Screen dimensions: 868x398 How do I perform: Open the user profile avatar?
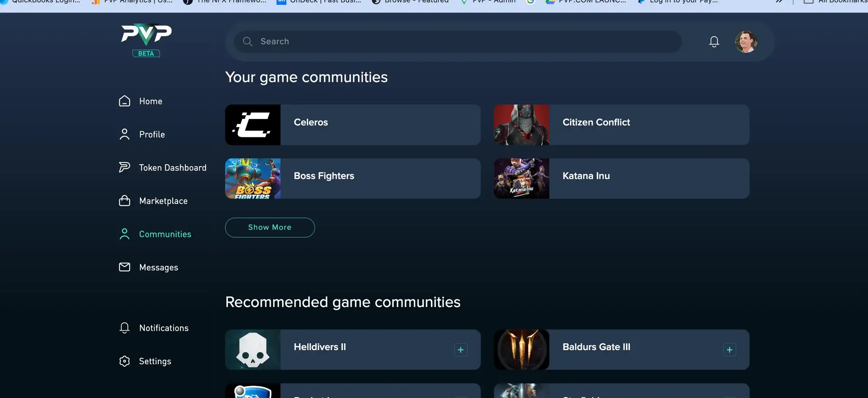746,42
